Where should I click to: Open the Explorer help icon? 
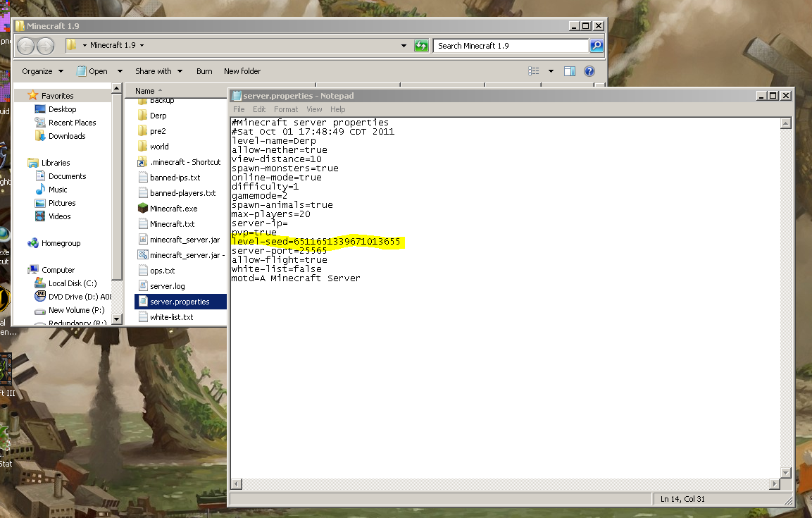tap(589, 71)
